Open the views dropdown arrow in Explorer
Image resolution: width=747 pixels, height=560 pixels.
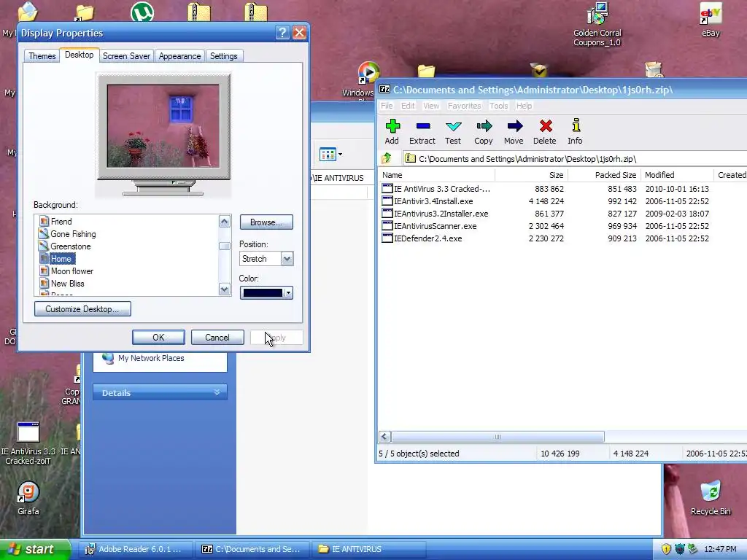tap(340, 155)
